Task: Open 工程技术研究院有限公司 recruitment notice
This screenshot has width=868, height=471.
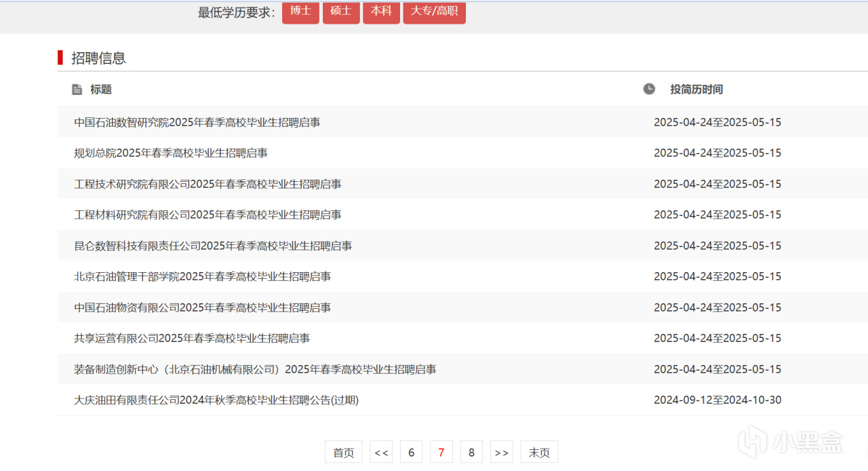Action: tap(208, 184)
